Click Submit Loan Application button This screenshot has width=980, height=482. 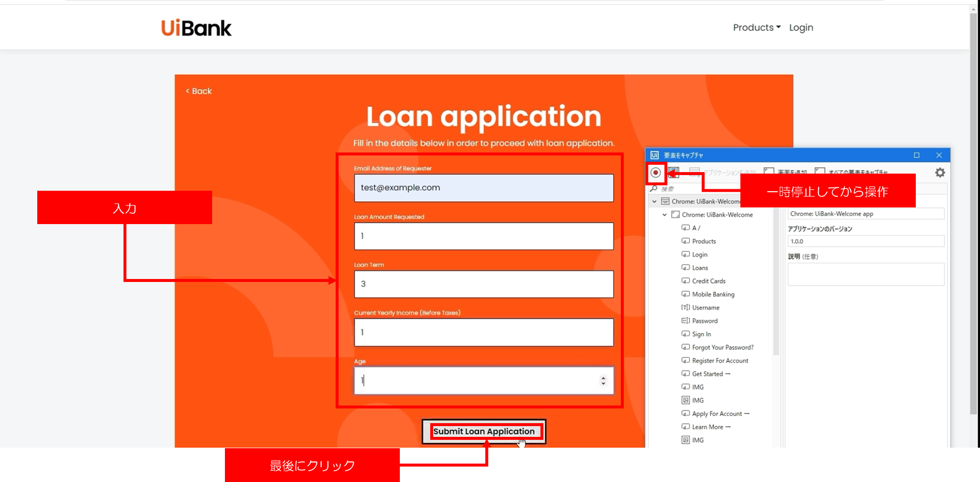[484, 431]
